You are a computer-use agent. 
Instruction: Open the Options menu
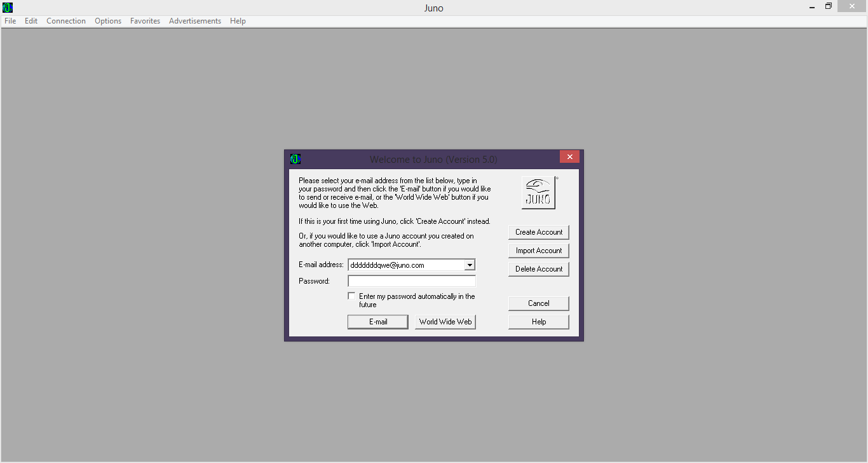(x=108, y=21)
